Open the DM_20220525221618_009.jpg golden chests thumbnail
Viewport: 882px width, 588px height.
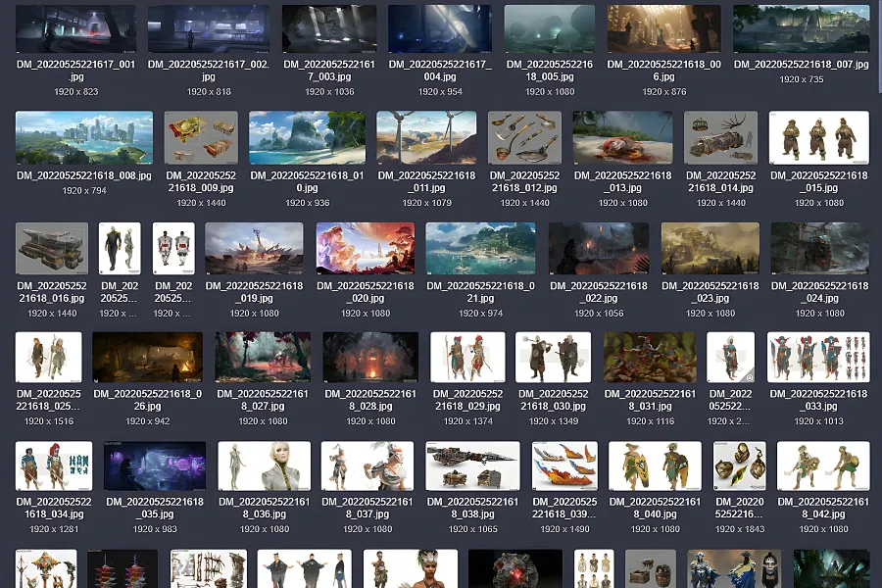point(201,138)
